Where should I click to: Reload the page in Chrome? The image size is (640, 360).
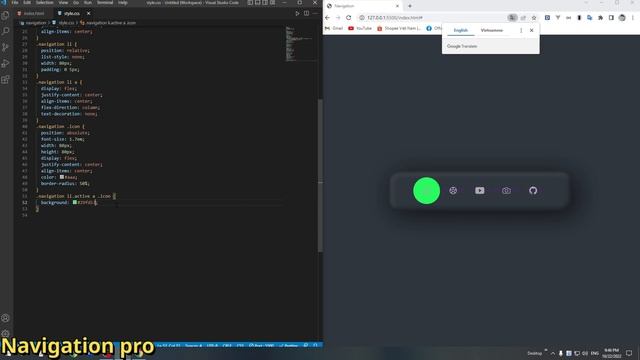point(349,18)
